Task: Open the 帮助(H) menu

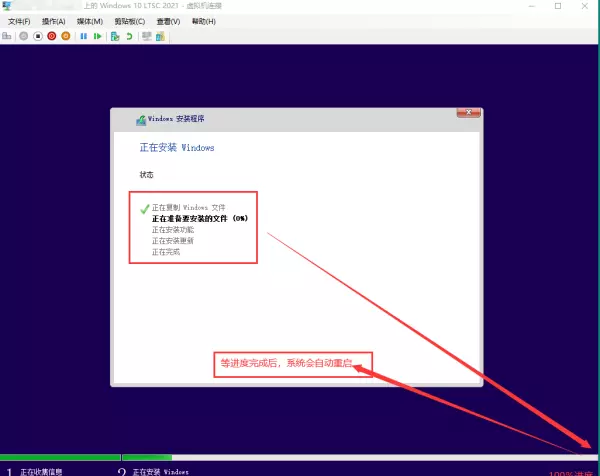Action: tap(204, 21)
